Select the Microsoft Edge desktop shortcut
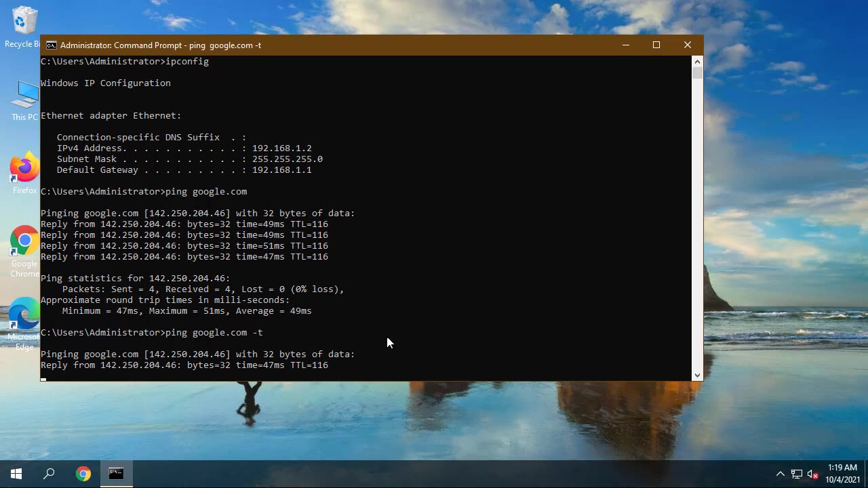868x488 pixels. point(24,324)
